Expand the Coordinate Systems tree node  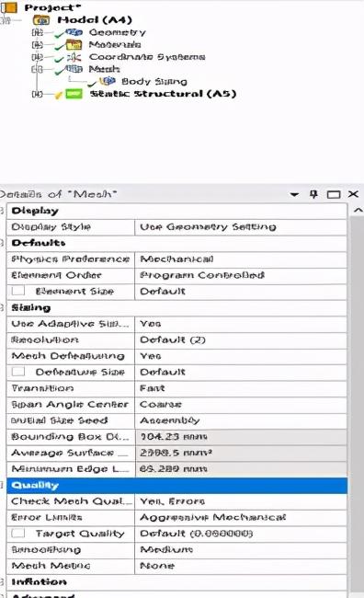pos(38,57)
